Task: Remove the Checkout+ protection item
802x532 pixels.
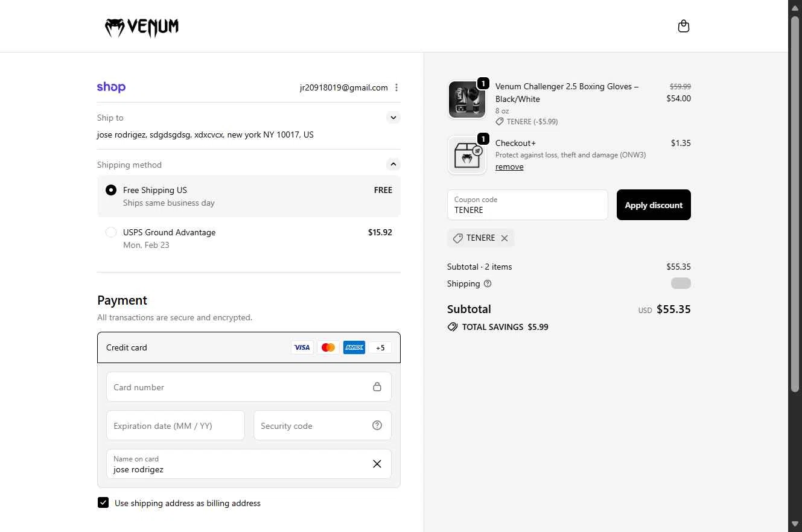Action: coord(509,167)
